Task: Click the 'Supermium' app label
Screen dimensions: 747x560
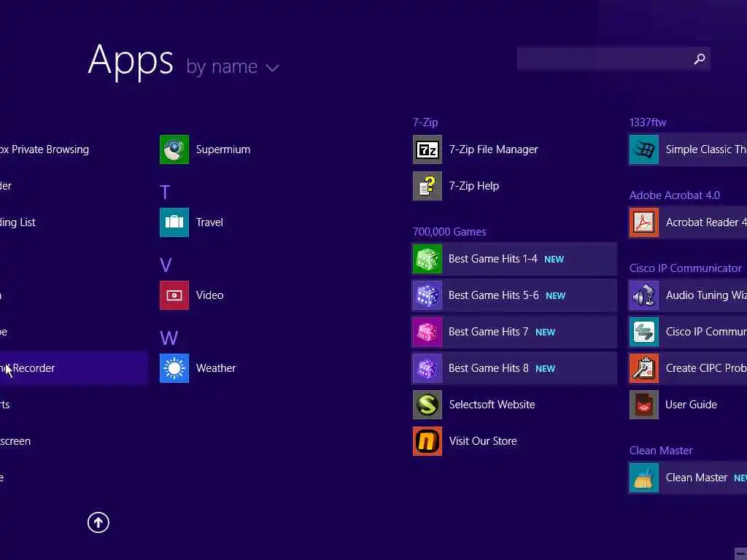Action: (223, 149)
